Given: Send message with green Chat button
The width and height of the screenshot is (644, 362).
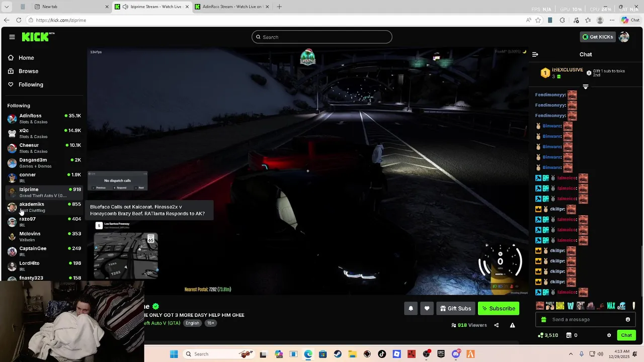Looking at the screenshot, I should 626,335.
